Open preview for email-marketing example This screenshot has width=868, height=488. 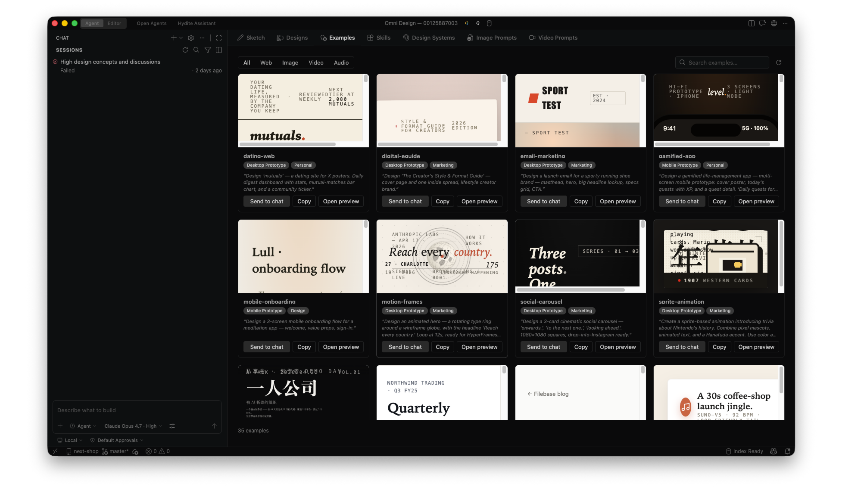(x=618, y=201)
